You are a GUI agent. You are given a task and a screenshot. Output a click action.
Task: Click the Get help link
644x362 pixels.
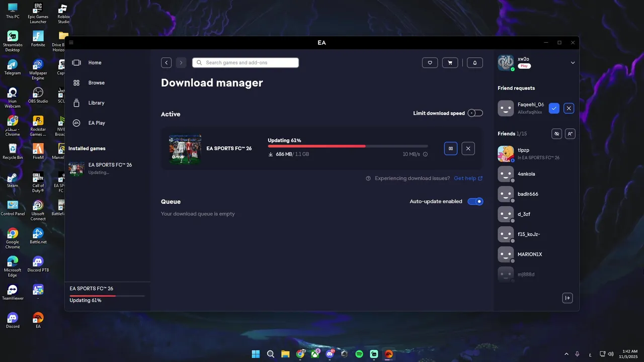tap(468, 178)
